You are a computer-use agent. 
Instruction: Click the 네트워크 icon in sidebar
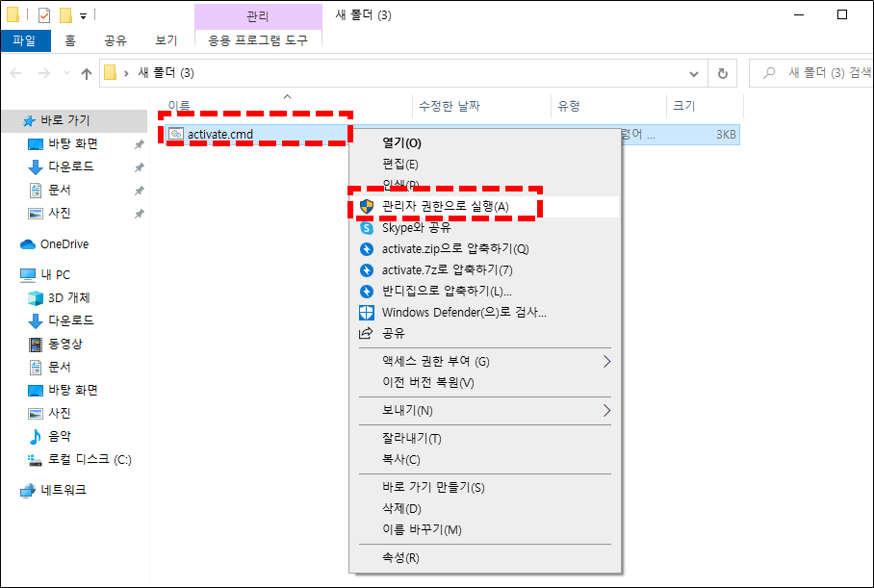point(28,491)
